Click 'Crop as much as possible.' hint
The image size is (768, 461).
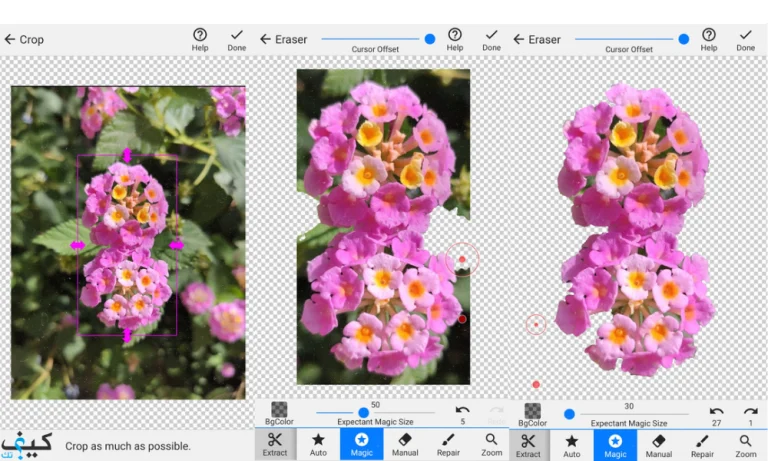click(128, 446)
